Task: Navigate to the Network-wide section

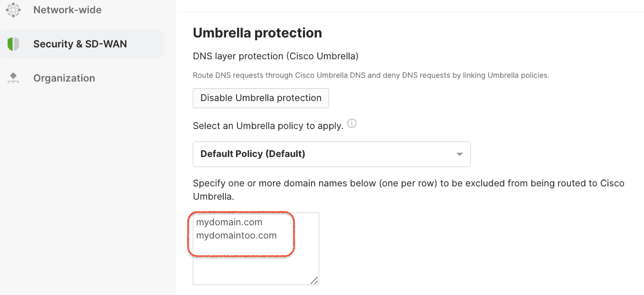Action: (x=67, y=9)
